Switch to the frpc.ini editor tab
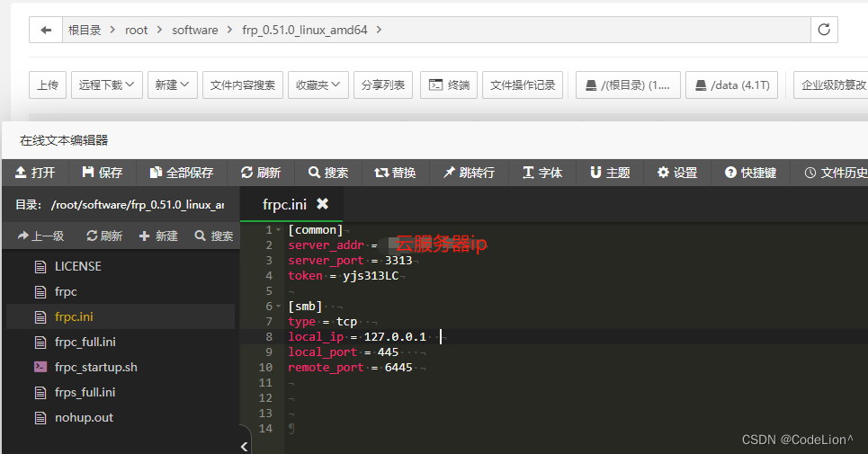Image resolution: width=868 pixels, height=454 pixels. 284,205
